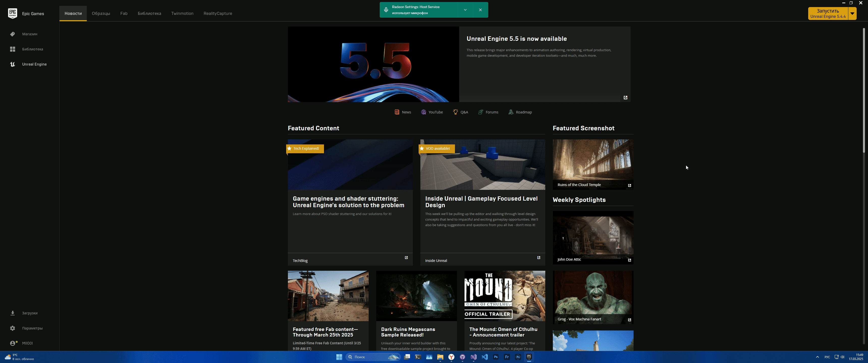
Task: Click the РУС language indicator
Action: point(827,357)
